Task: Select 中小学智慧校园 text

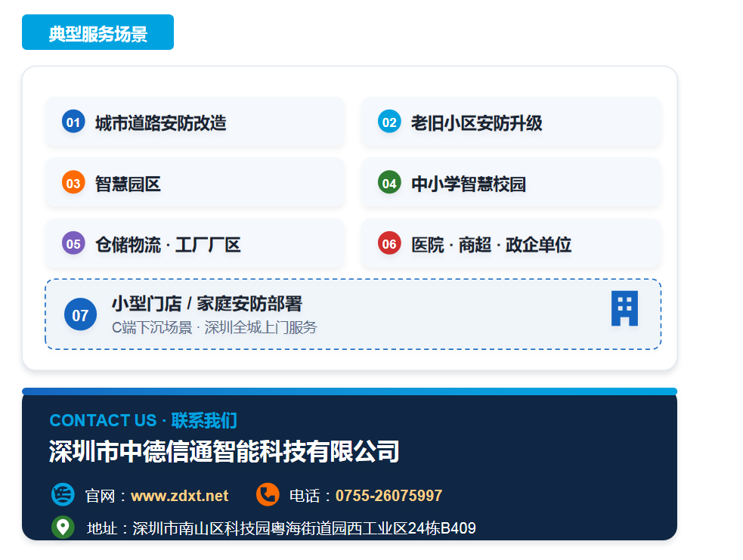Action: pos(469,184)
